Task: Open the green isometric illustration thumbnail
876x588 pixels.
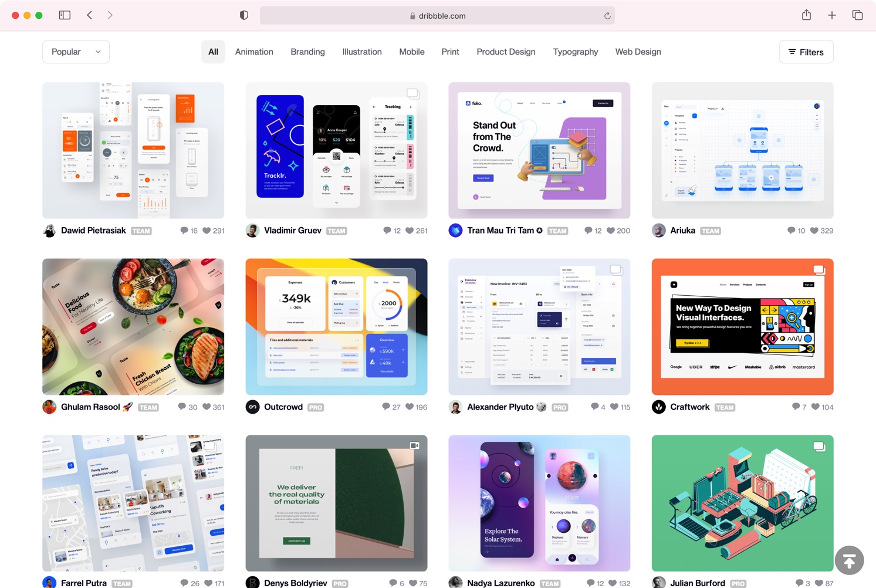Action: point(742,503)
